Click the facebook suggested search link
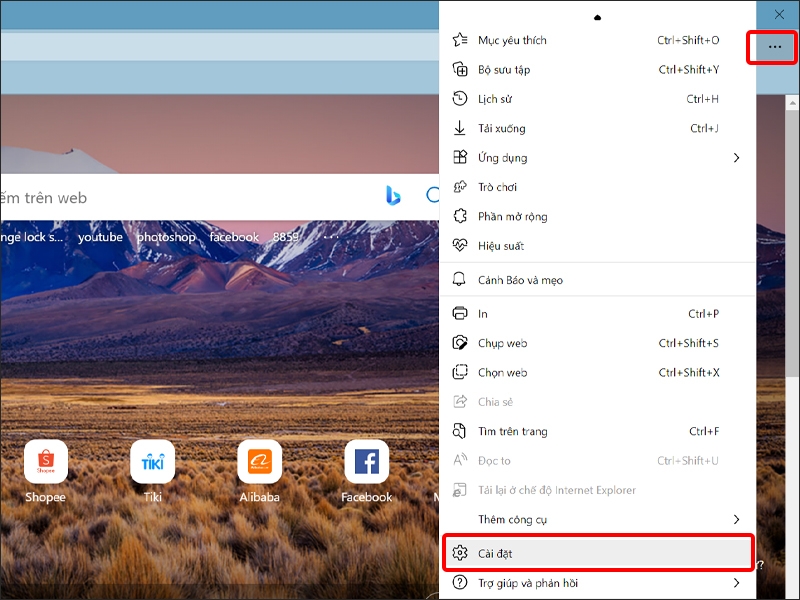 (x=234, y=237)
